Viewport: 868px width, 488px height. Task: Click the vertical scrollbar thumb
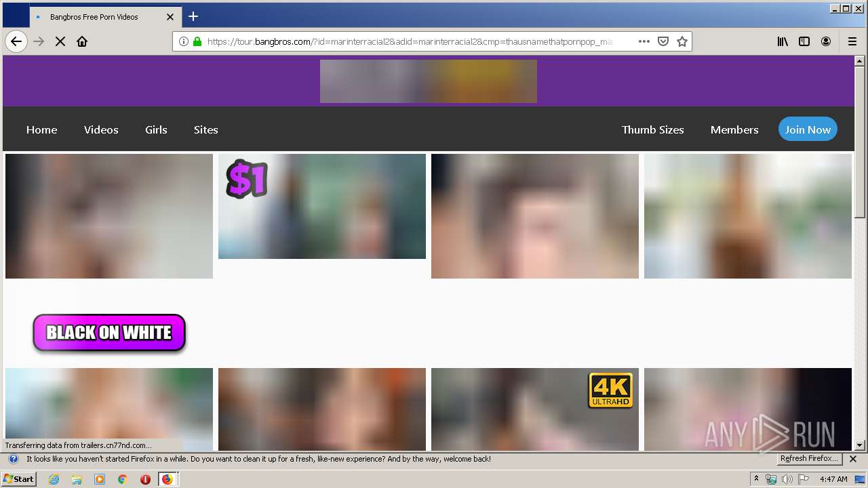tap(860, 142)
